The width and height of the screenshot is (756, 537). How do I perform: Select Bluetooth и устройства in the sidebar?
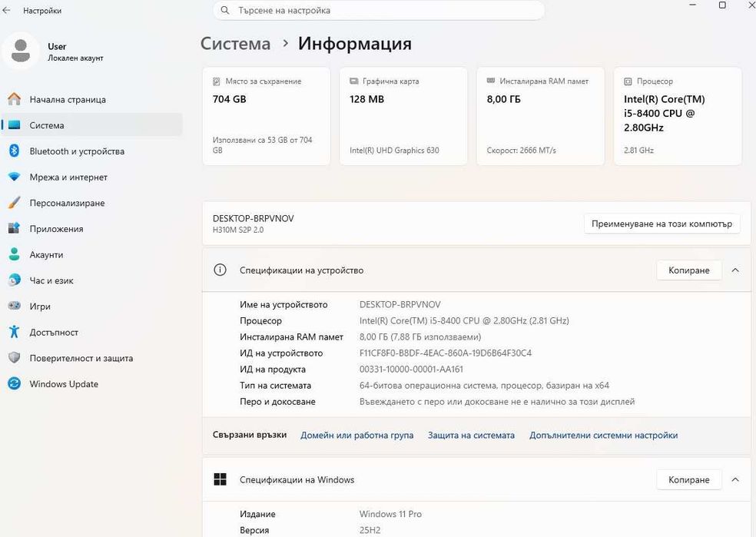(x=92, y=151)
